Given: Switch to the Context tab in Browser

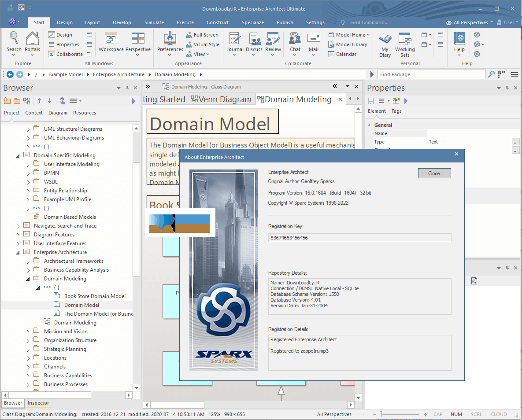Looking at the screenshot, I should pyautogui.click(x=34, y=113).
